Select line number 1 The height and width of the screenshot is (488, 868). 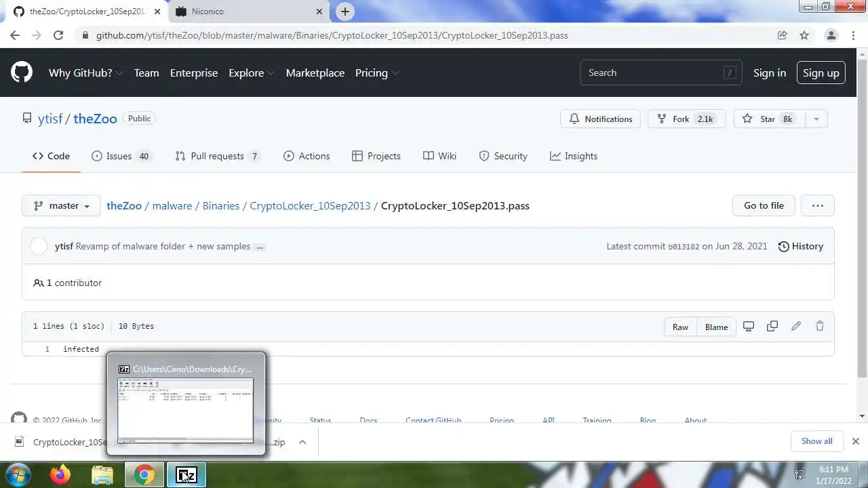pyautogui.click(x=47, y=349)
